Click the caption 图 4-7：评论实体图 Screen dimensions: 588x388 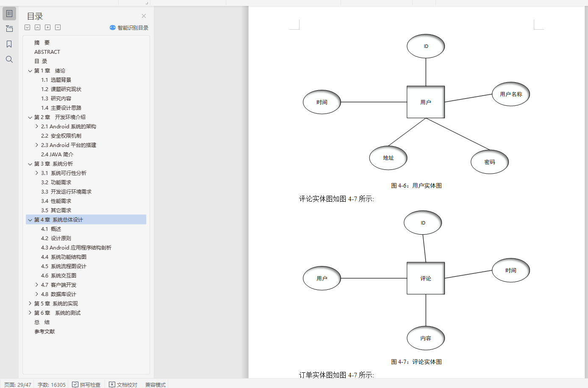click(x=416, y=362)
